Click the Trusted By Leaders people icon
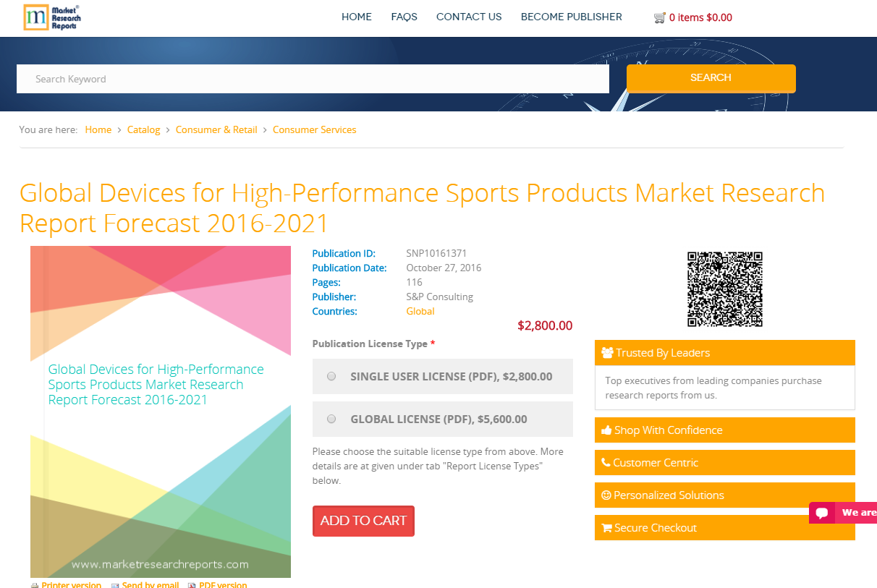This screenshot has width=877, height=588. pyautogui.click(x=607, y=353)
